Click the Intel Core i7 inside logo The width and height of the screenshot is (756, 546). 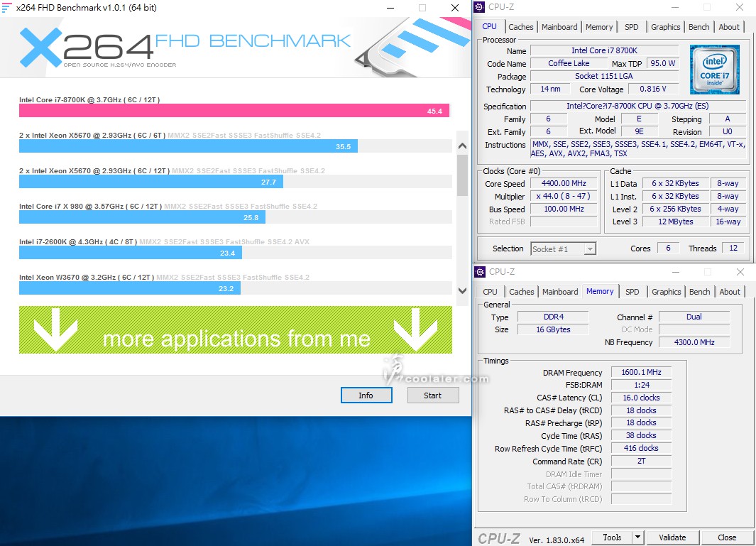(x=715, y=70)
